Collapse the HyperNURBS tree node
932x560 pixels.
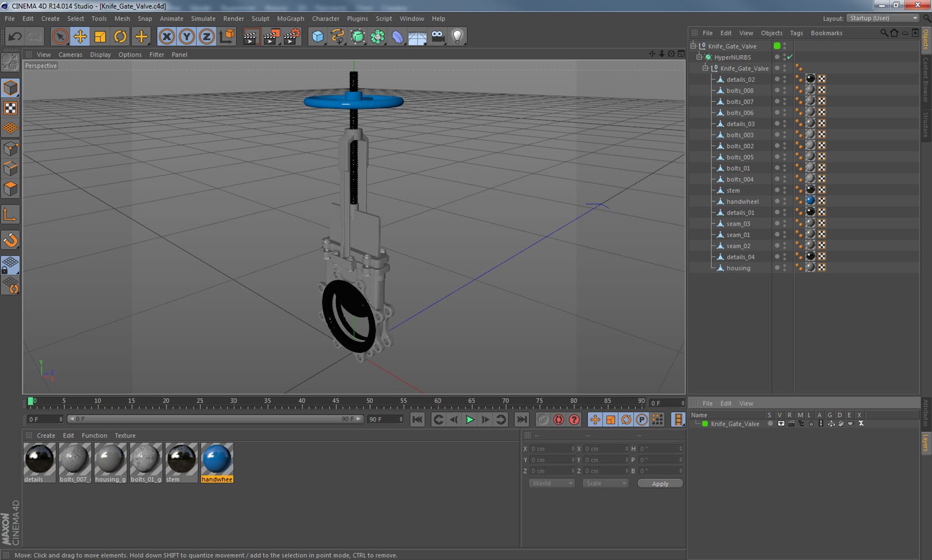click(x=700, y=57)
